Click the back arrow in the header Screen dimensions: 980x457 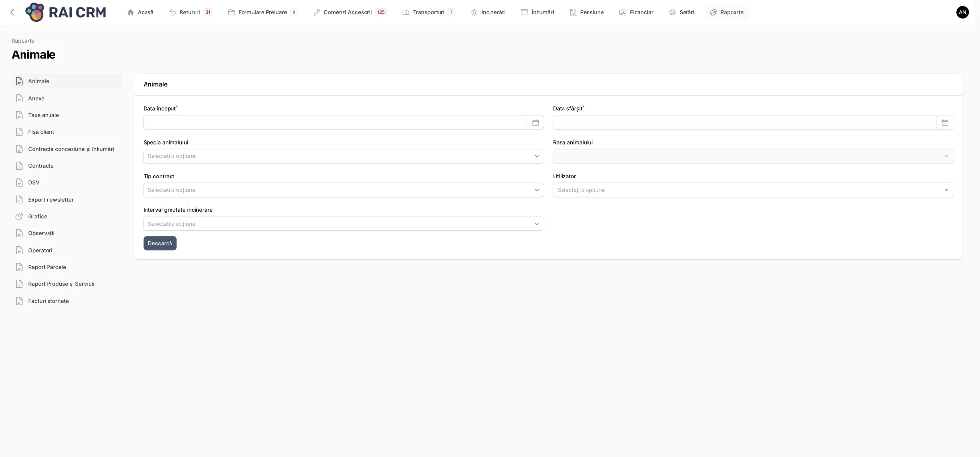pyautogui.click(x=13, y=12)
